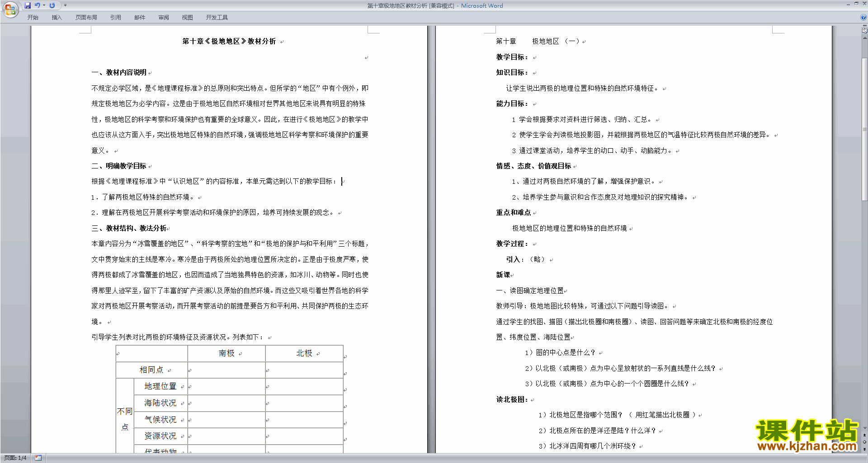Click the vertical scrollbar up arrow
The height and width of the screenshot is (463, 868).
click(x=864, y=38)
